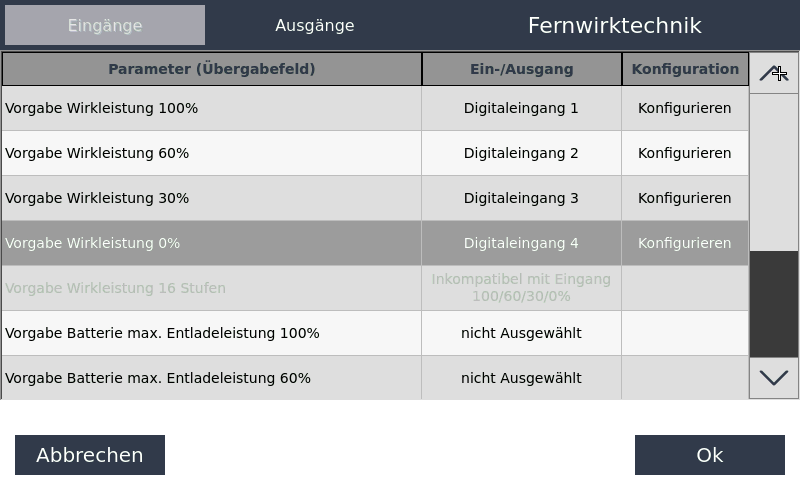
Task: Configure Vorgabe Wirkleistung 100% input
Action: tap(685, 108)
